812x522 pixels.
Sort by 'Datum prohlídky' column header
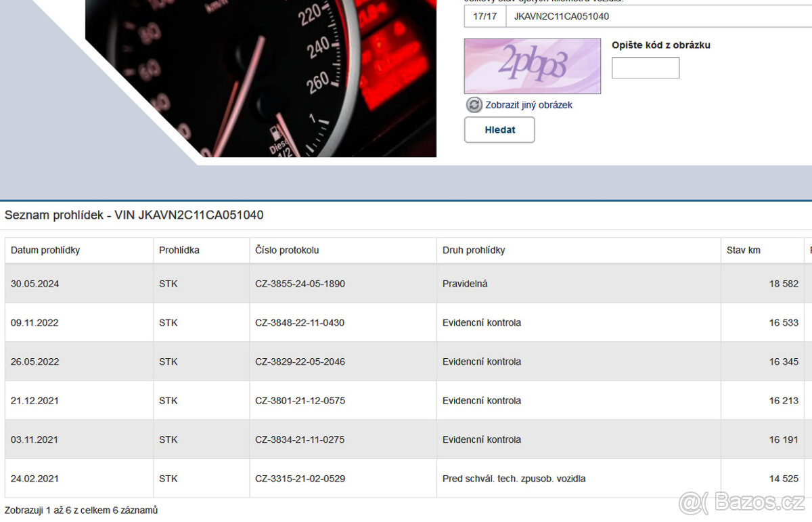pos(45,251)
